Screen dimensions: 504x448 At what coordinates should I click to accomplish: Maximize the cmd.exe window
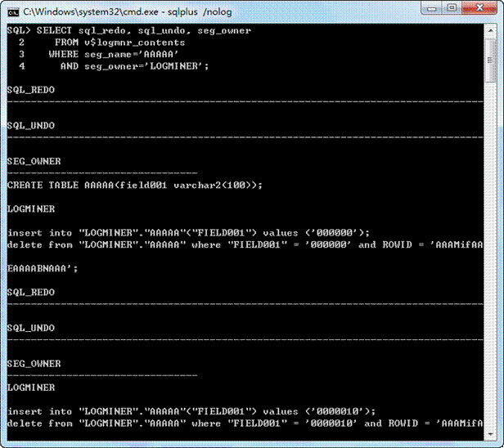(452, 7)
